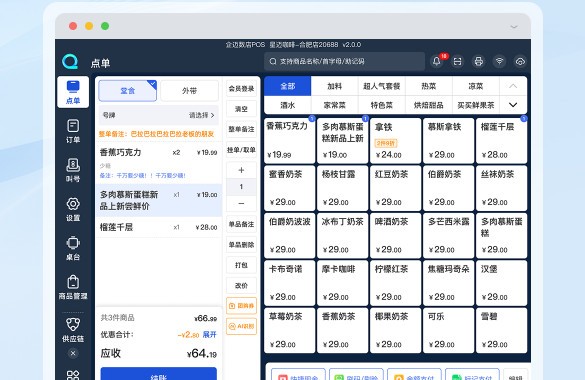Click the scan code icon in header
585x380 pixels.
coord(457,61)
